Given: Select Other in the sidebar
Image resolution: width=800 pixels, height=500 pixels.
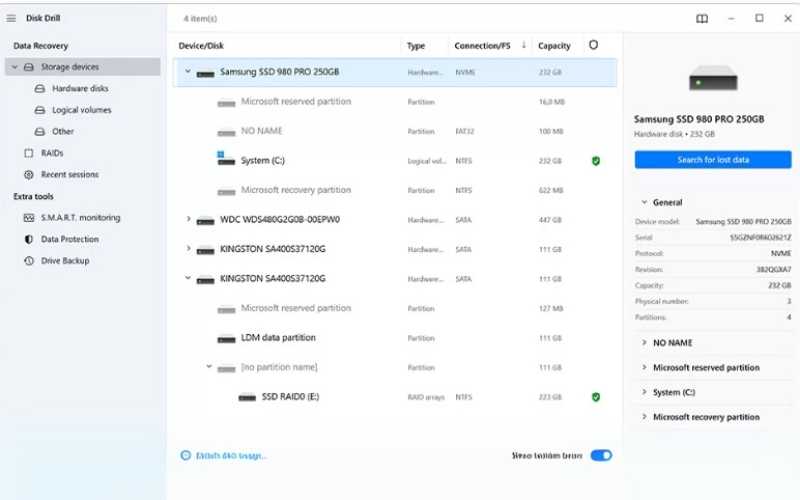Looking at the screenshot, I should click(x=63, y=131).
